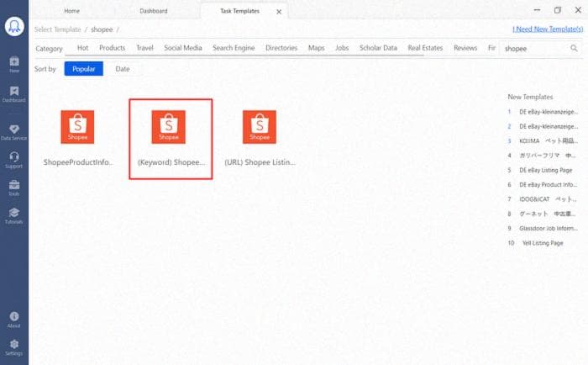
Task: Click the I Need New Template(s) link
Action: pyautogui.click(x=548, y=29)
